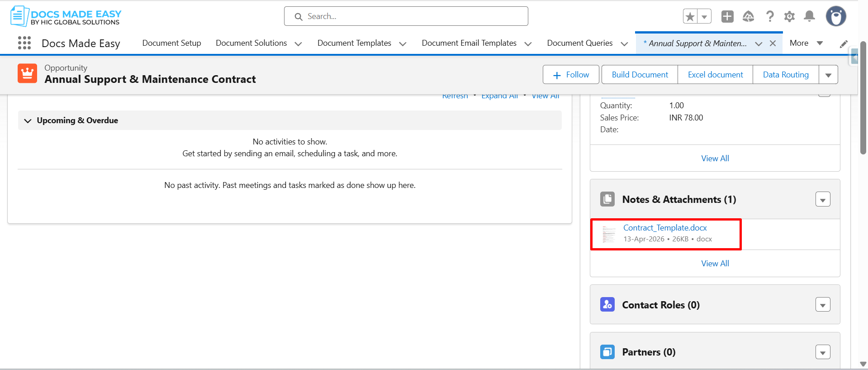This screenshot has width=868, height=370.
Task: Open the Notes & Attachments (1) heading
Action: click(x=679, y=199)
